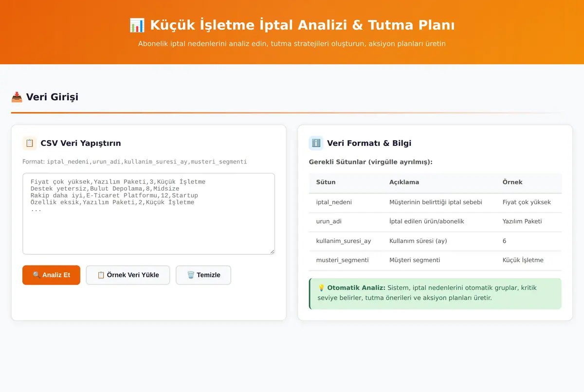Click the info icon beside Veri Formatı & Bilgi
The width and height of the screenshot is (584, 392).
316,143
